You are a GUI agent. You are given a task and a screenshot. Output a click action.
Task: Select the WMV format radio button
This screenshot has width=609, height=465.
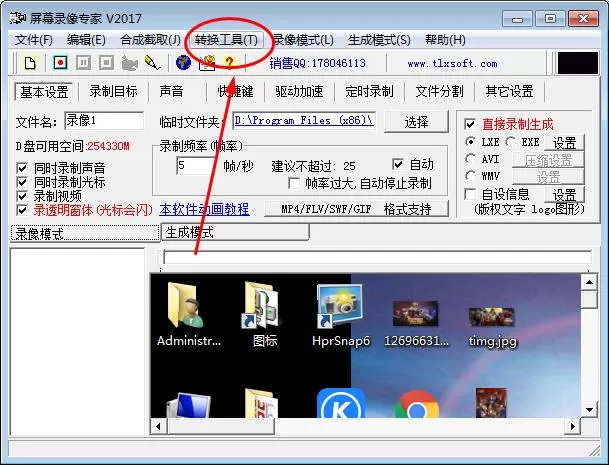coord(470,176)
